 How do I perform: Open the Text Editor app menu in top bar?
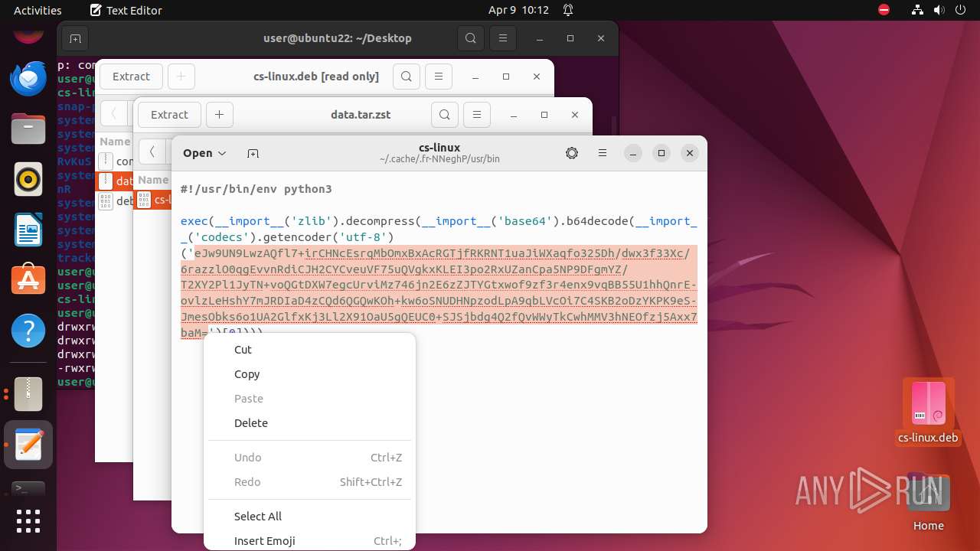coord(126,10)
